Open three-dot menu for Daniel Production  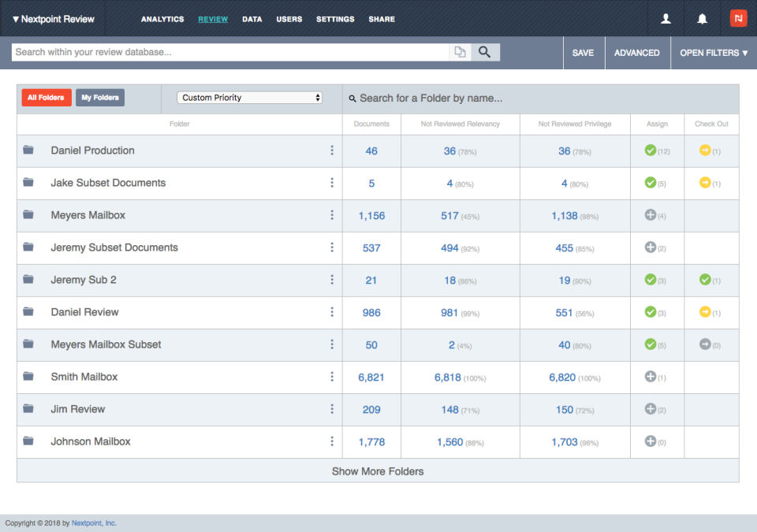[x=332, y=151]
